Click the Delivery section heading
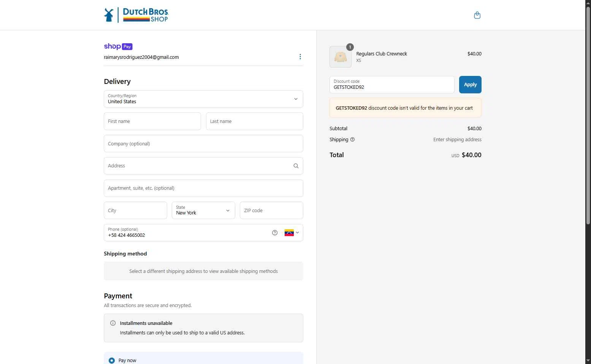 pos(117,82)
